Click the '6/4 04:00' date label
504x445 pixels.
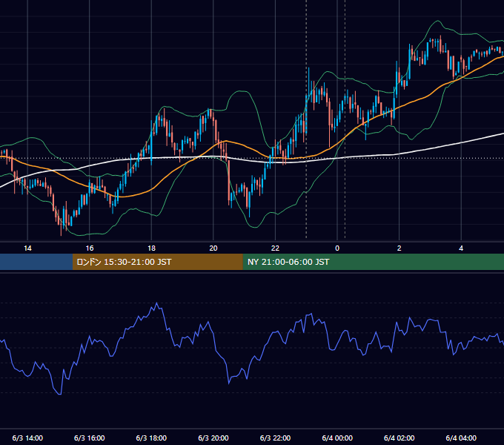click(461, 438)
